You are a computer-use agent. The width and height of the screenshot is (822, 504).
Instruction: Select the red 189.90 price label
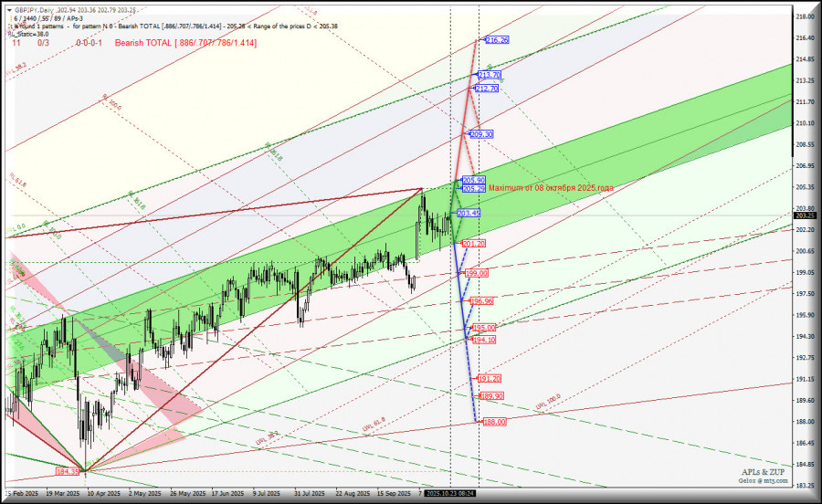[491, 396]
